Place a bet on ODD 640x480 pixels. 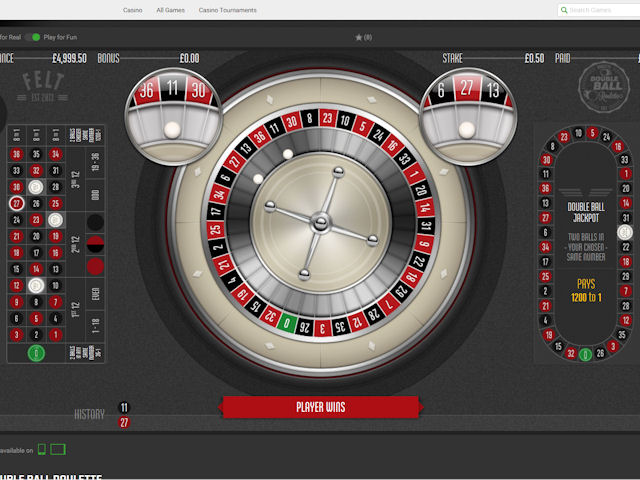point(96,195)
